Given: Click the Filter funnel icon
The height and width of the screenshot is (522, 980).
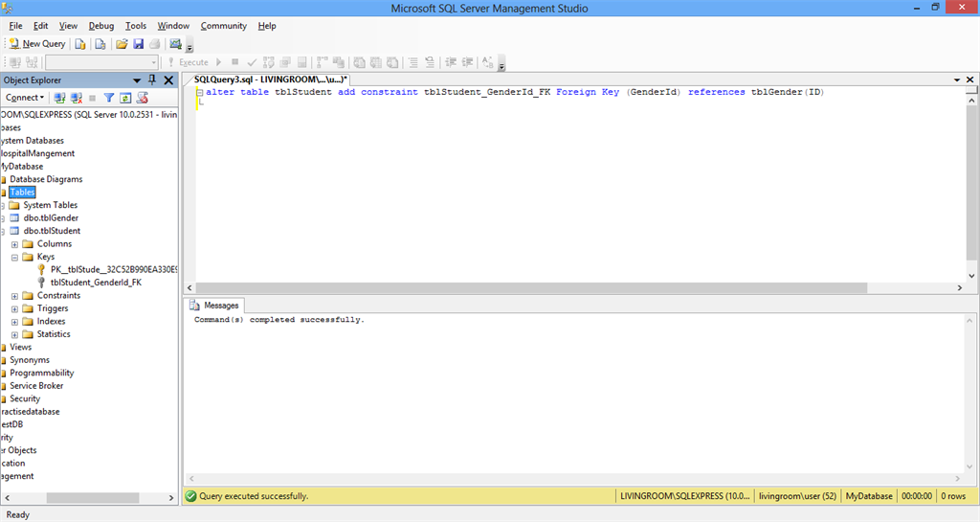Looking at the screenshot, I should tap(109, 98).
